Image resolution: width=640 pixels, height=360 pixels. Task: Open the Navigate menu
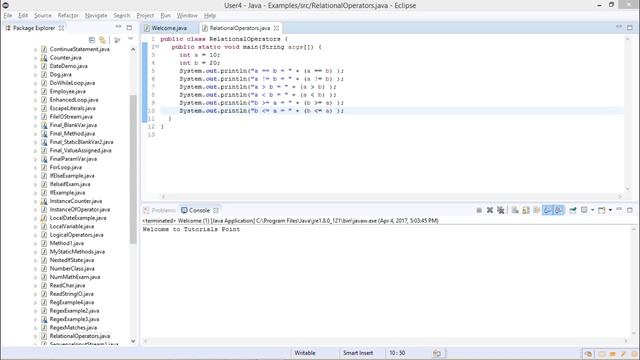[96, 16]
